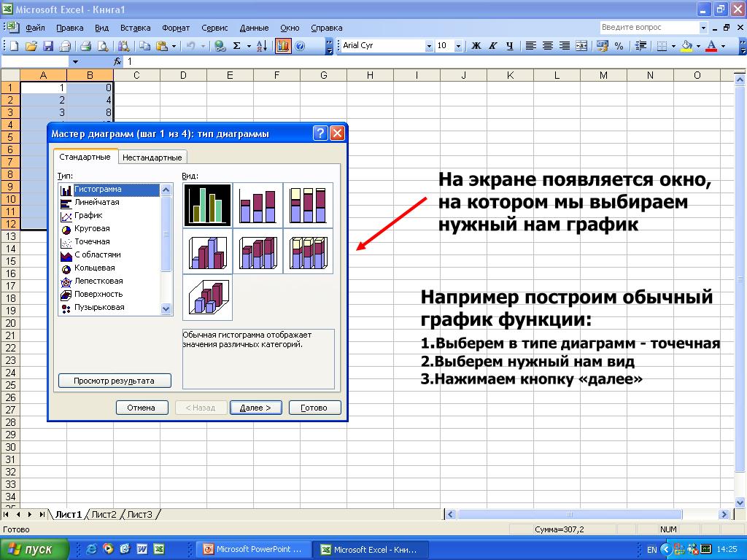Click the Windows пуск start button

pyautogui.click(x=34, y=550)
